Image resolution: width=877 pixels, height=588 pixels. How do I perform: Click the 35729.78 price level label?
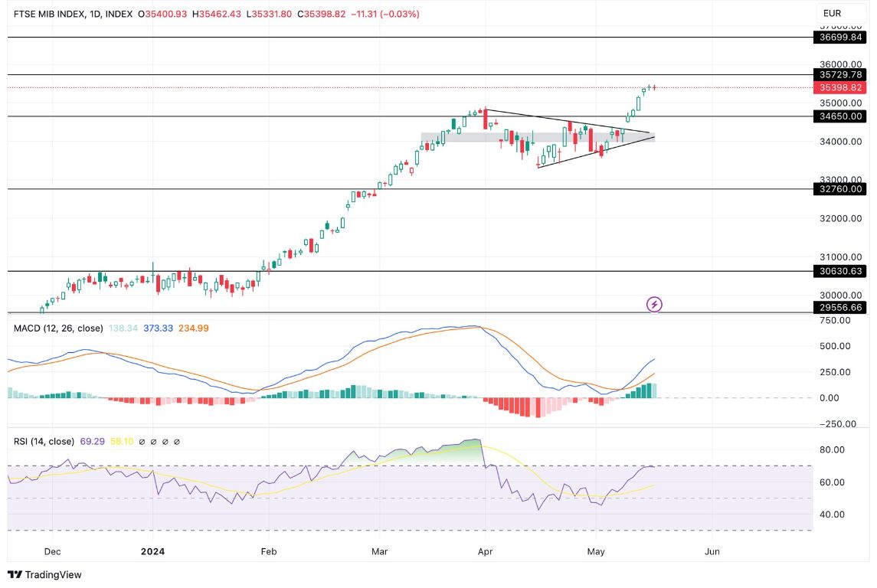click(840, 75)
